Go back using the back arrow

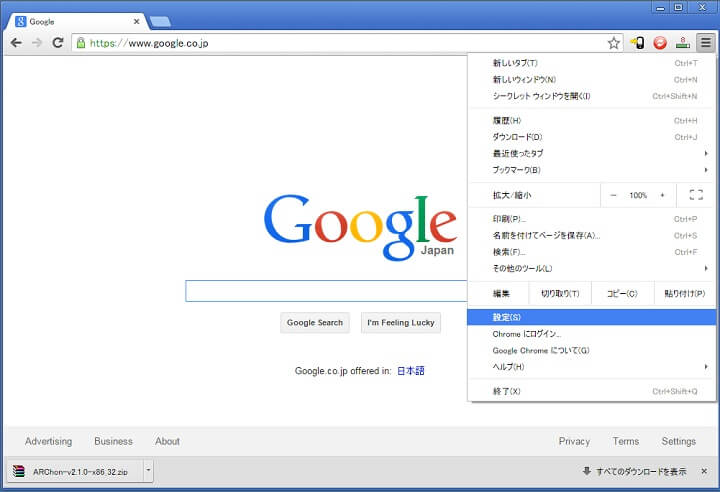tap(16, 43)
